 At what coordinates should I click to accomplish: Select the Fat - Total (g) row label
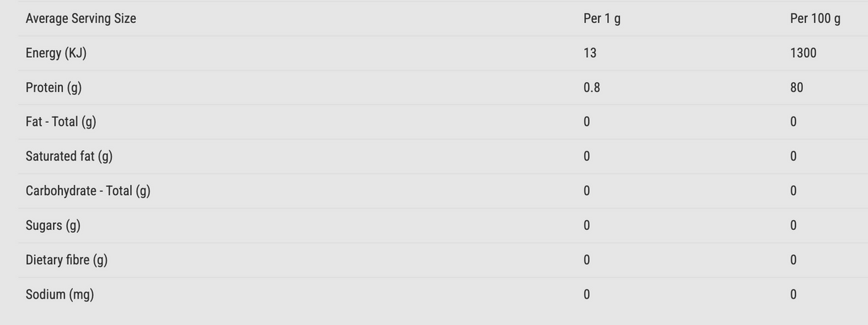tap(61, 121)
